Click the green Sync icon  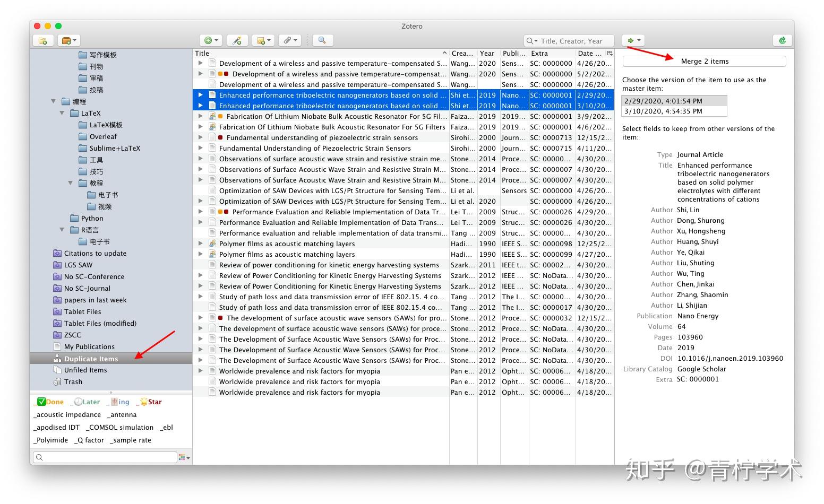(782, 40)
